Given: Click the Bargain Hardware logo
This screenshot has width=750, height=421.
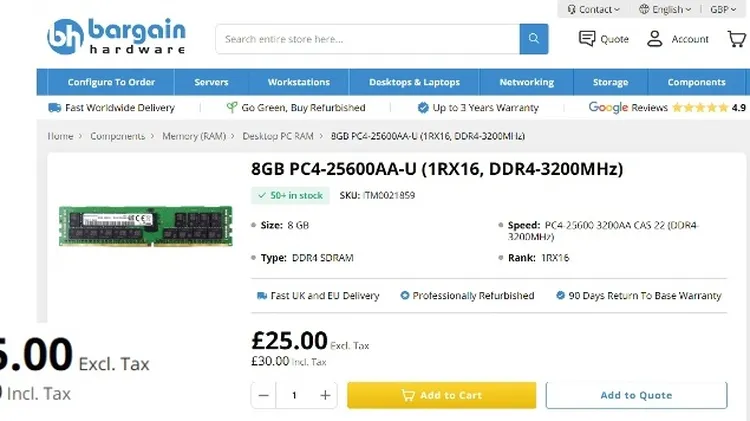Looking at the screenshot, I should click(116, 36).
